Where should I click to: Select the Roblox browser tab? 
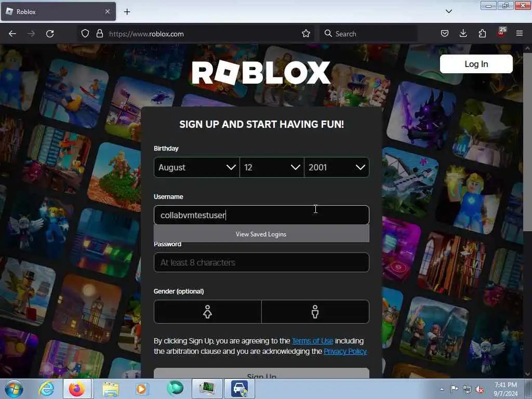point(58,12)
